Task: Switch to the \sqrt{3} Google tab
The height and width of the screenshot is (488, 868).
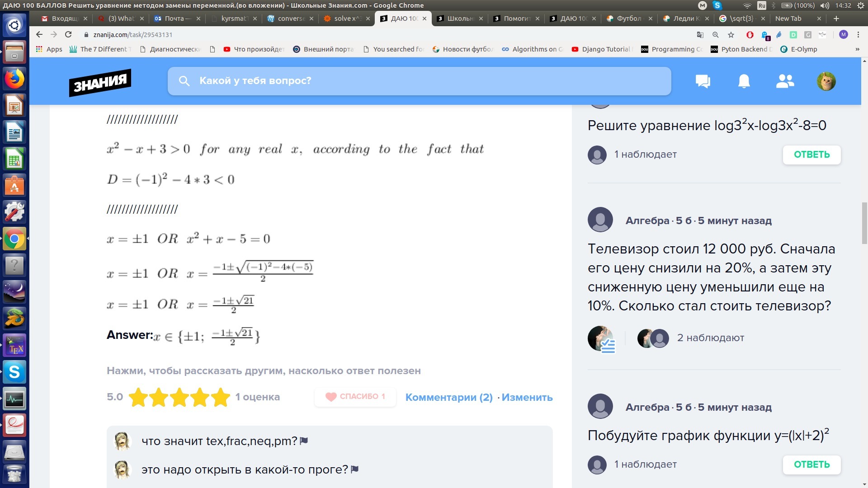Action: point(741,19)
